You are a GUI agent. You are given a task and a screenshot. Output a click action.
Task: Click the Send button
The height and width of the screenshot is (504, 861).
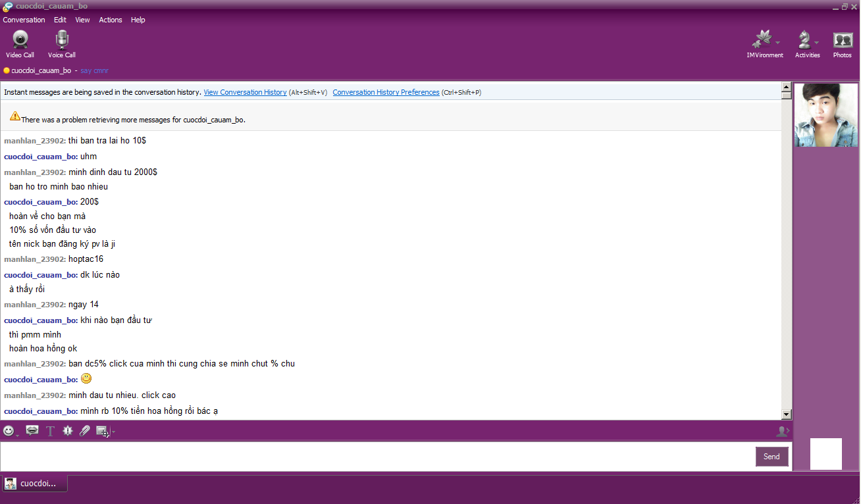coord(771,457)
